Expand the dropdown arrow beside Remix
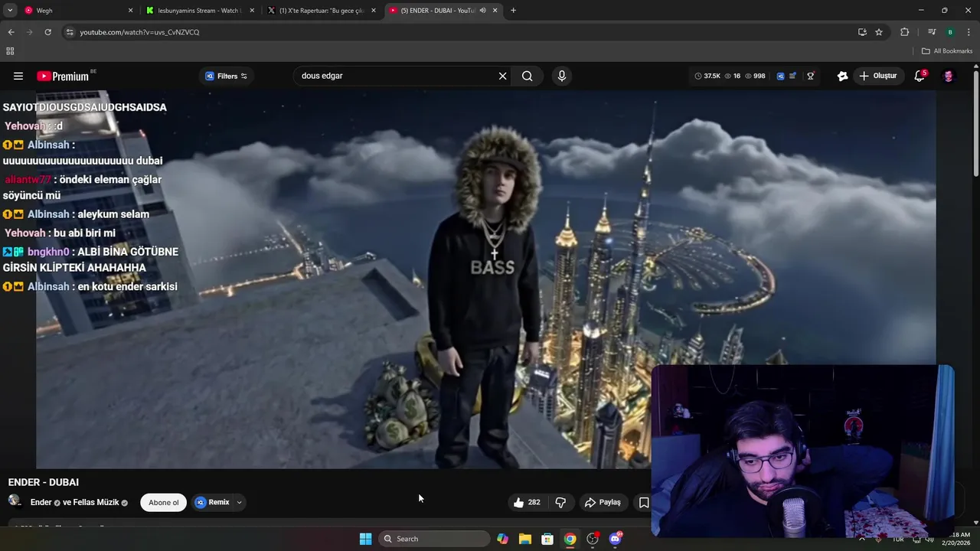 [x=239, y=503]
